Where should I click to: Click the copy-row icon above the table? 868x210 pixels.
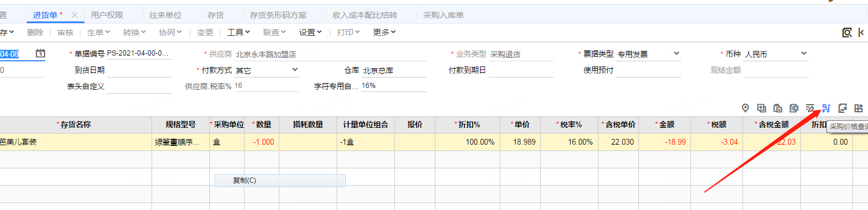(x=778, y=108)
